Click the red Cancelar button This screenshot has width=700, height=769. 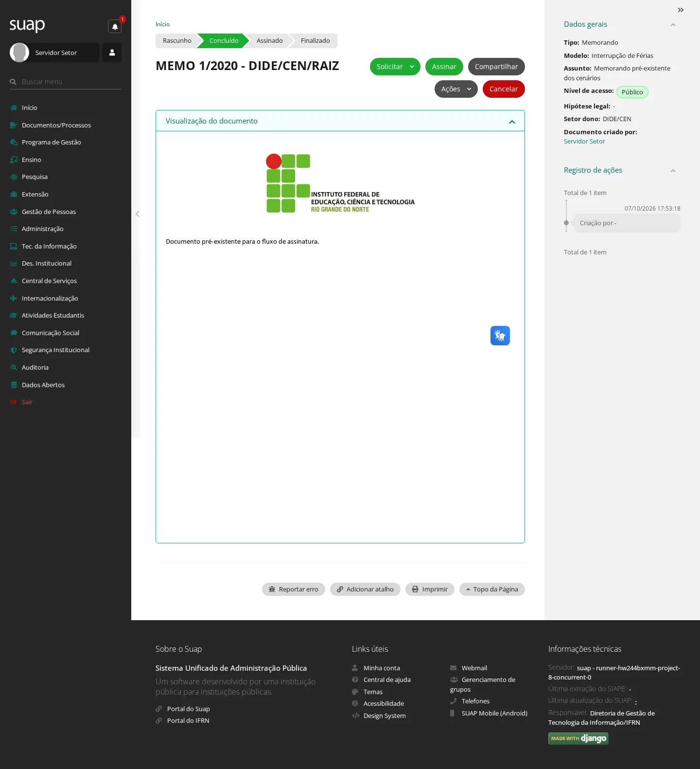[504, 89]
